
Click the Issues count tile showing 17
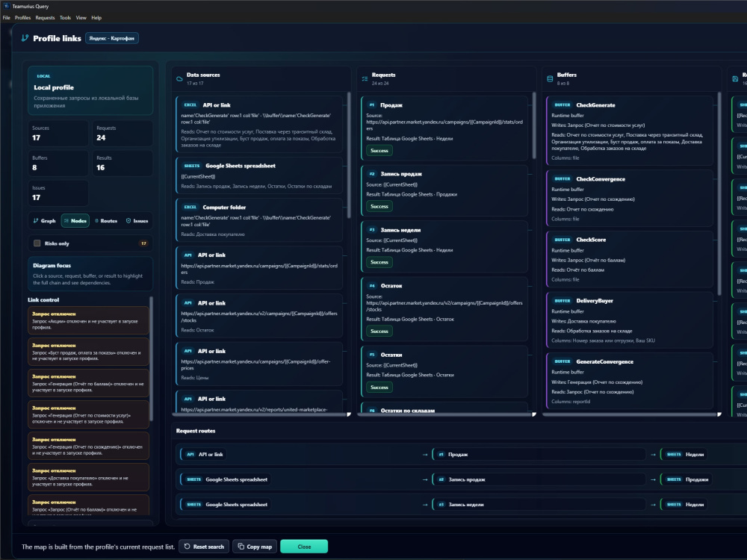(x=58, y=193)
